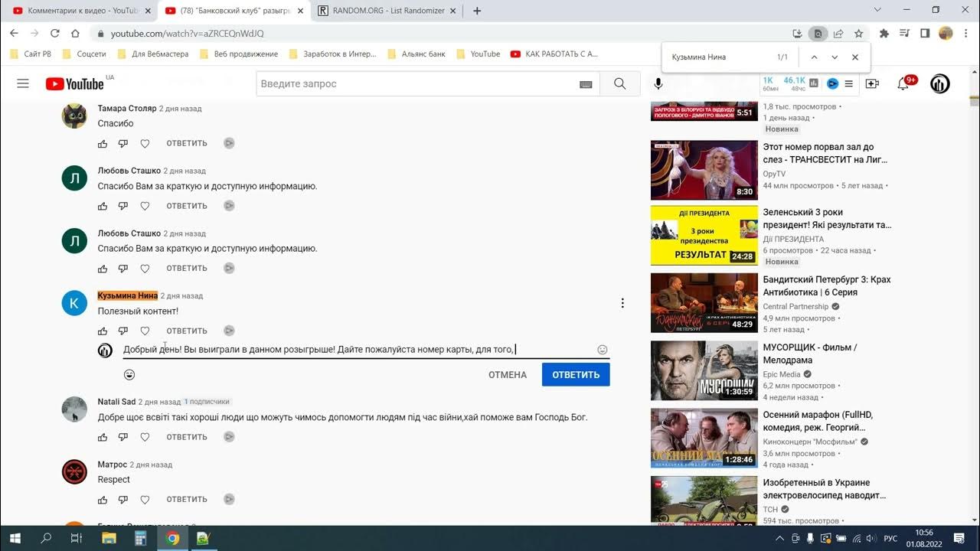Click the search magnifier button

click(620, 84)
